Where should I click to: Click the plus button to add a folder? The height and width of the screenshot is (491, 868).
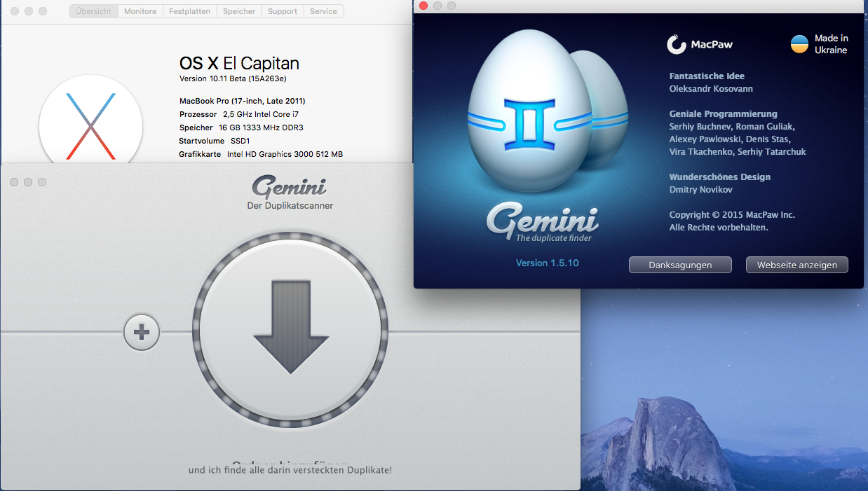(x=142, y=332)
